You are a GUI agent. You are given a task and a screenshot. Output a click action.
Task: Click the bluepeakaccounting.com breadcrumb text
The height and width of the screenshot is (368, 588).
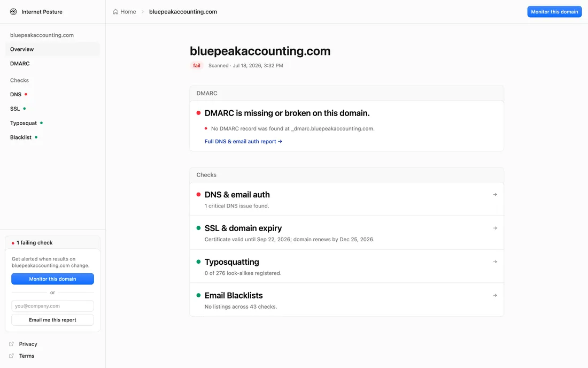pyautogui.click(x=183, y=12)
